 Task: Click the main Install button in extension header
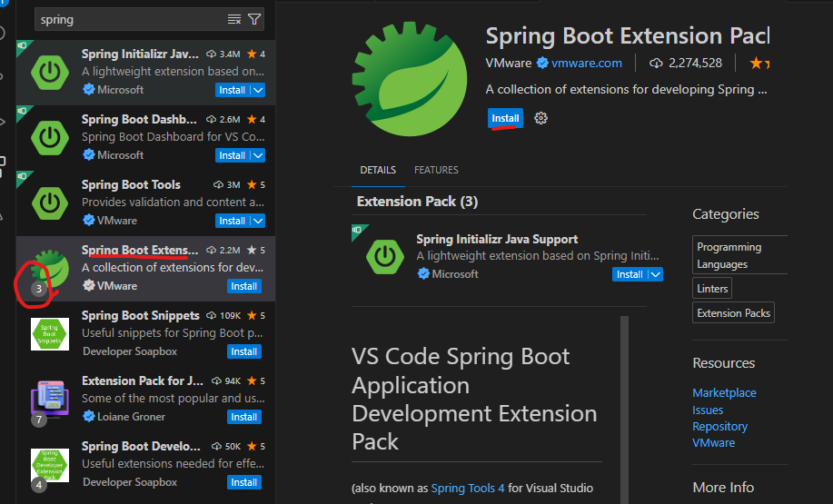click(x=505, y=118)
